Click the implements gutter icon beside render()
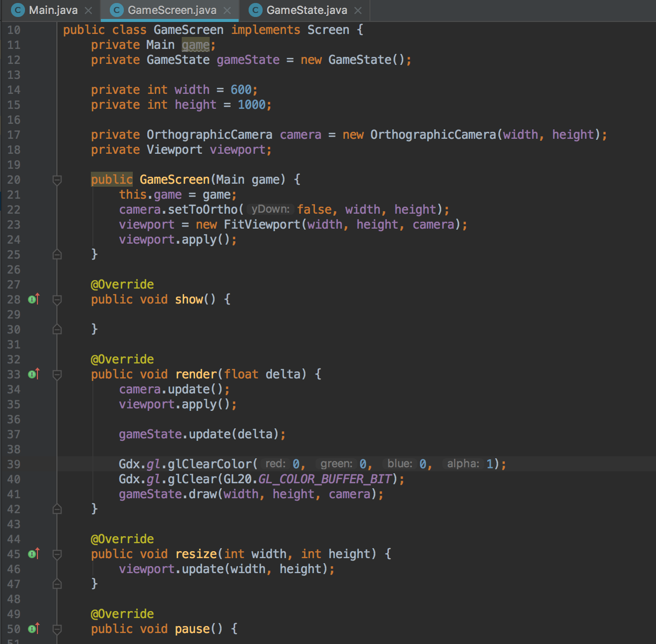The image size is (656, 644). coord(33,374)
